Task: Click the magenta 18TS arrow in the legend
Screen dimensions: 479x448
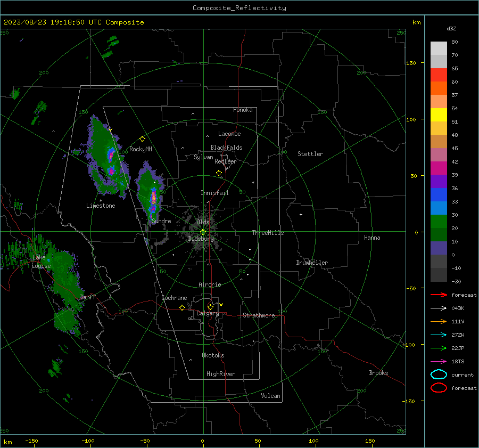Action: click(439, 362)
